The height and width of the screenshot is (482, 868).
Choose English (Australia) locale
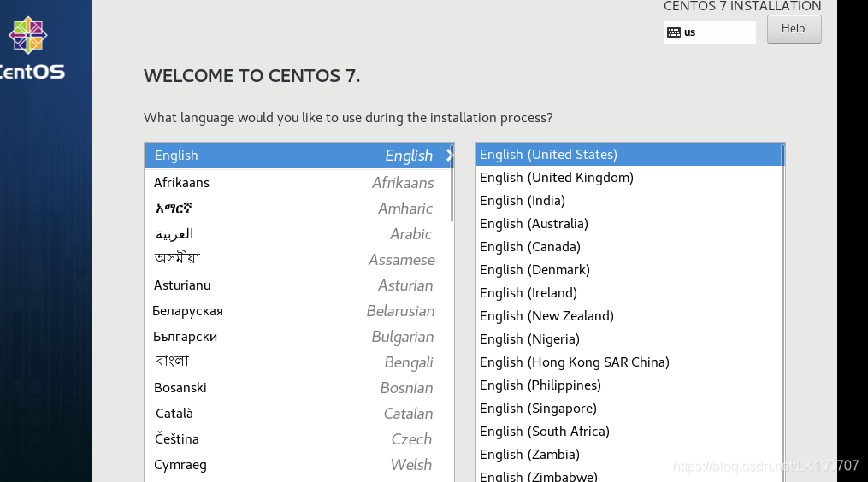click(x=629, y=224)
